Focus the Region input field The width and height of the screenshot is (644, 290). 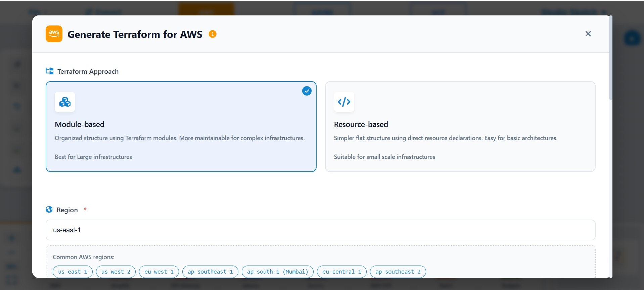tap(321, 230)
